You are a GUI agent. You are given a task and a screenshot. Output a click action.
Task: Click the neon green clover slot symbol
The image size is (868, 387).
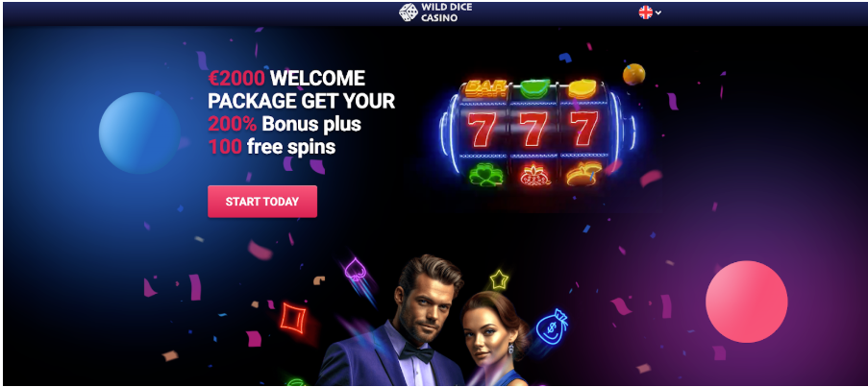[486, 176]
